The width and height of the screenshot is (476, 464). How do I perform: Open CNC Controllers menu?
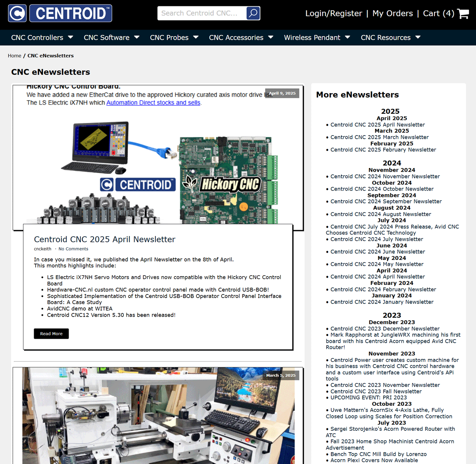tap(37, 38)
